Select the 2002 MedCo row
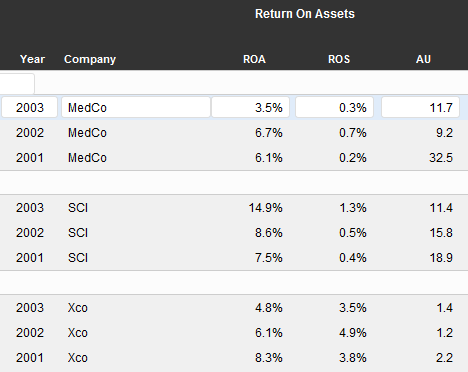468x372 pixels. 234,133
